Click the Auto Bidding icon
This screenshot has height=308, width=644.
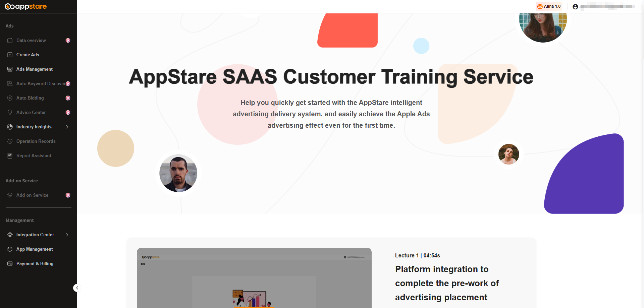coord(10,98)
